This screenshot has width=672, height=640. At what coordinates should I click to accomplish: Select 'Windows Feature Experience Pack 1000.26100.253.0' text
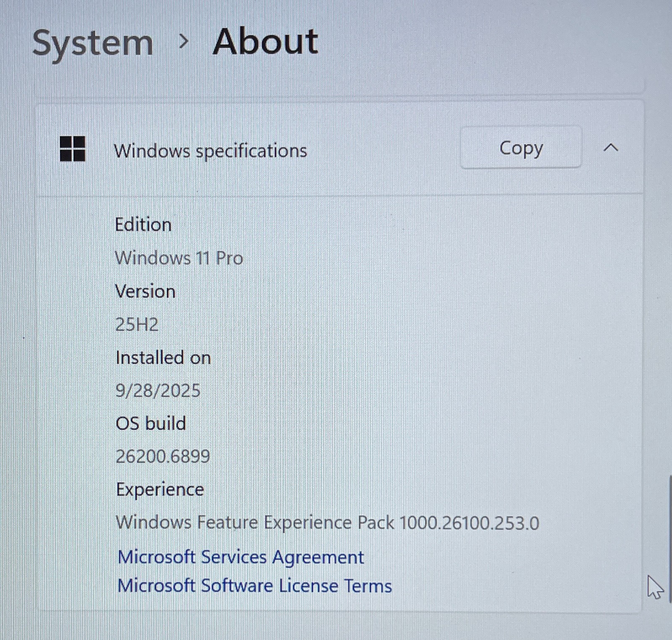[327, 523]
